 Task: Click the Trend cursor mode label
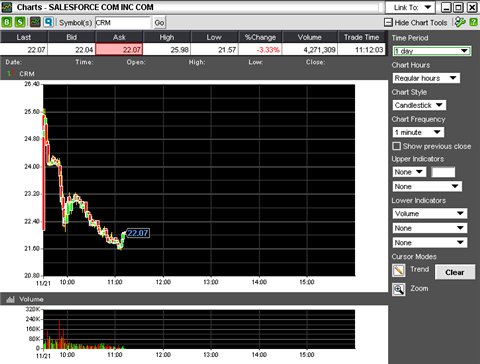(419, 269)
